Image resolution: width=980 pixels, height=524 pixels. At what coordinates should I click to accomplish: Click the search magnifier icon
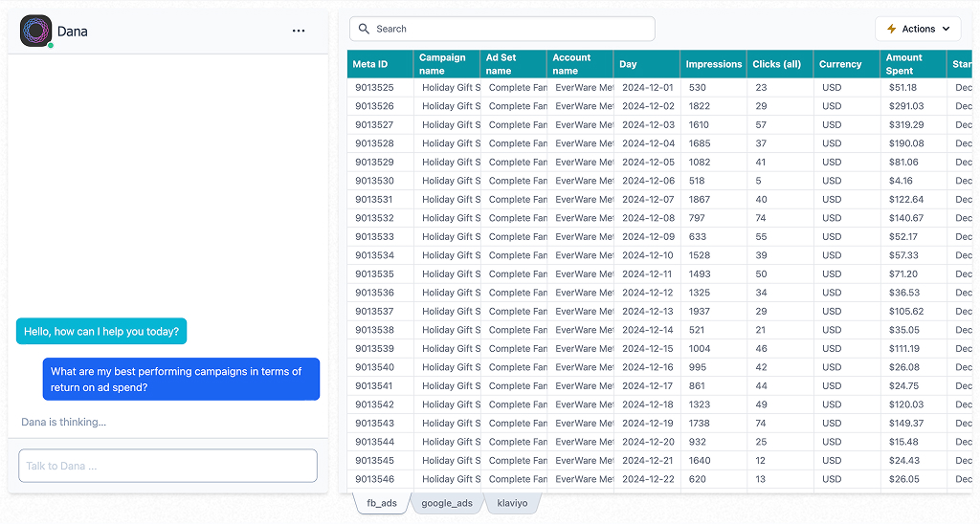pyautogui.click(x=364, y=29)
